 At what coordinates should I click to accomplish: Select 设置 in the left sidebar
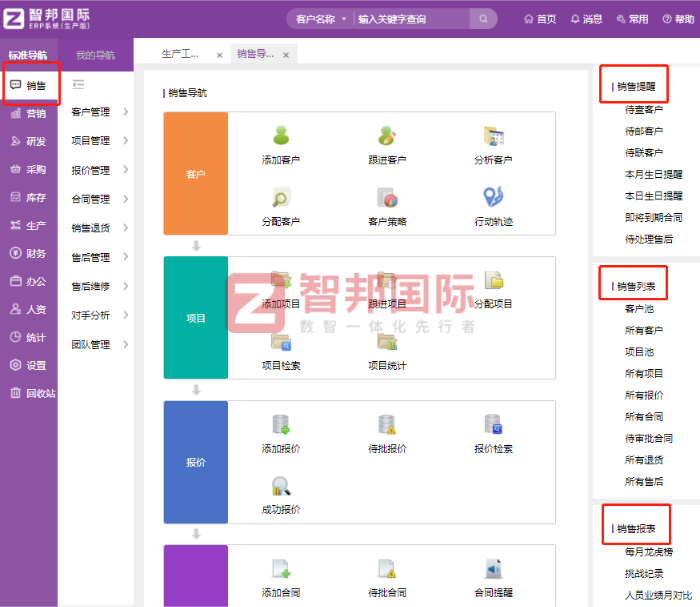click(29, 365)
